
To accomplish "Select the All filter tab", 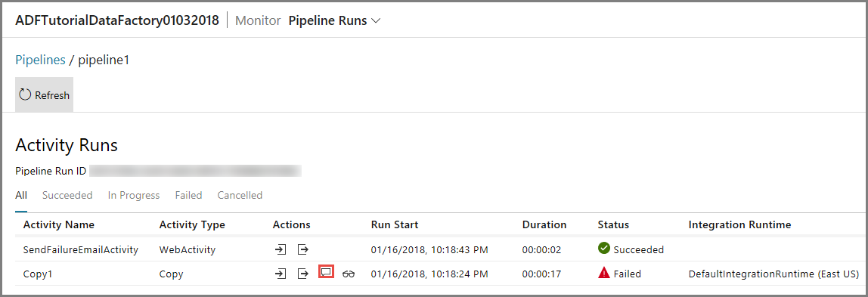I will [21, 195].
